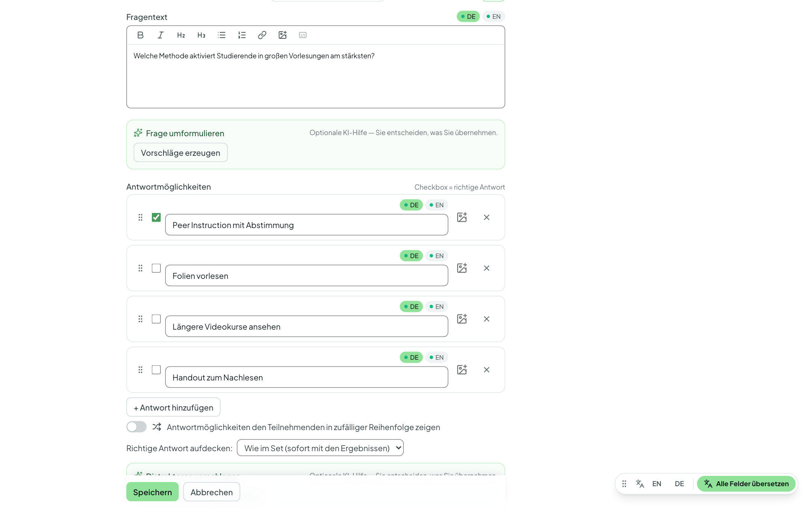Click into the Fragentext editor text area
The height and width of the screenshot is (508, 812).
click(316, 76)
